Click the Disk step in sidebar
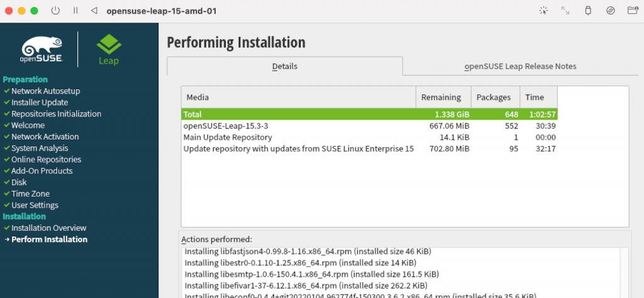The image size is (644, 298). 19,182
